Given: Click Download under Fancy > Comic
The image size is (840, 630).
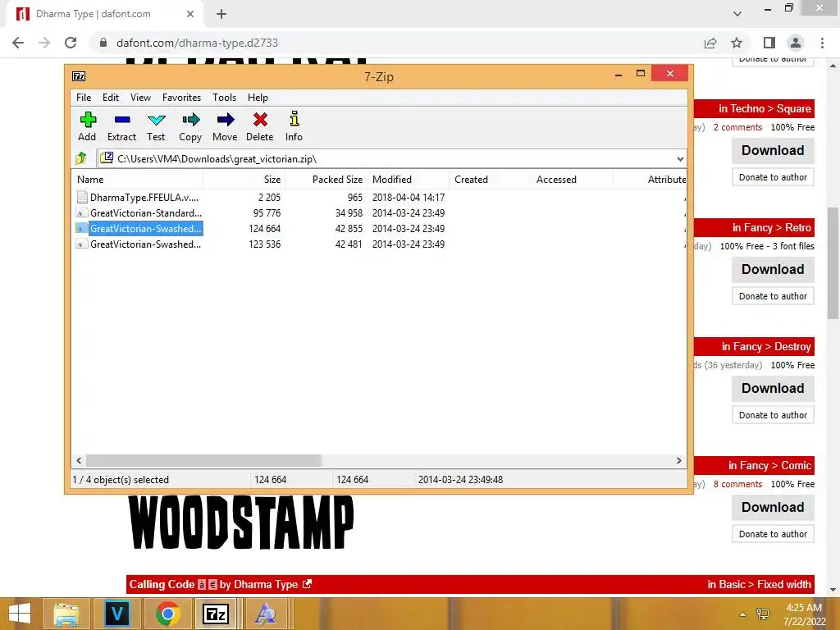Looking at the screenshot, I should point(773,507).
